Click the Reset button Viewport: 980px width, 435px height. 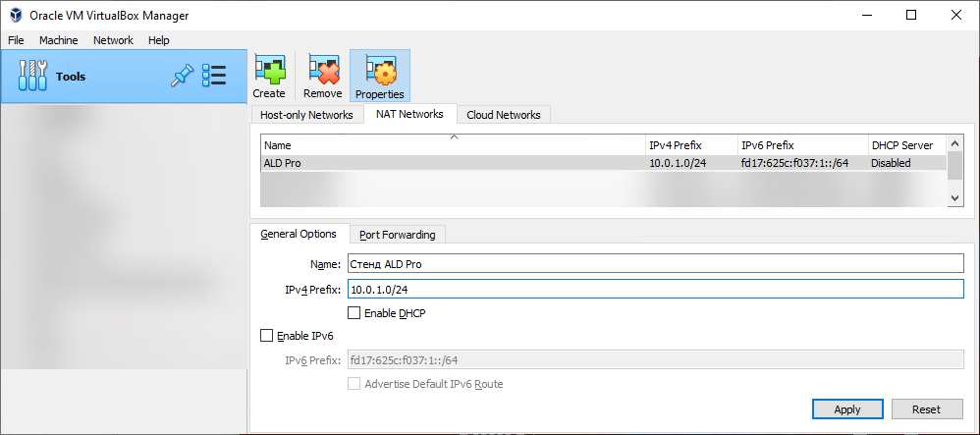(x=926, y=409)
